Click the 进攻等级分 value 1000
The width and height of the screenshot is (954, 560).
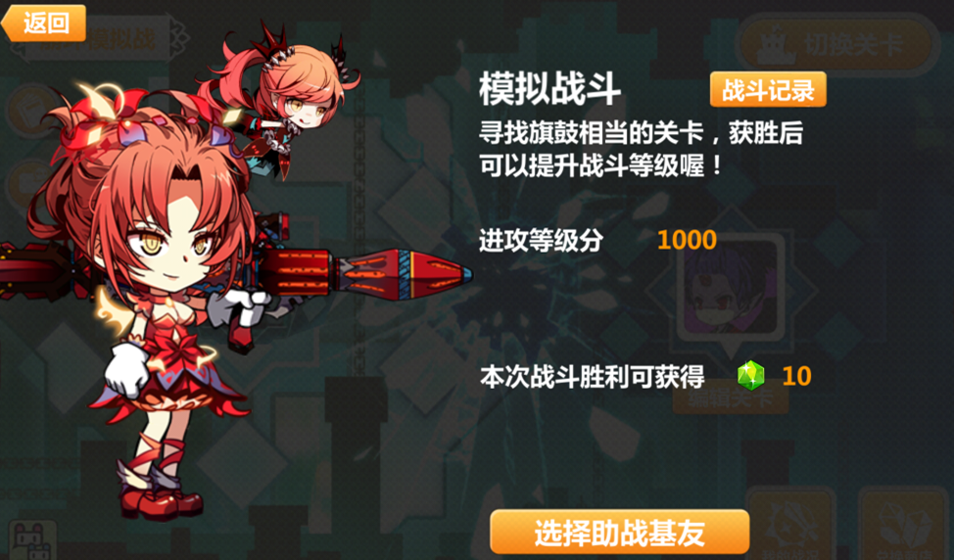coord(687,240)
